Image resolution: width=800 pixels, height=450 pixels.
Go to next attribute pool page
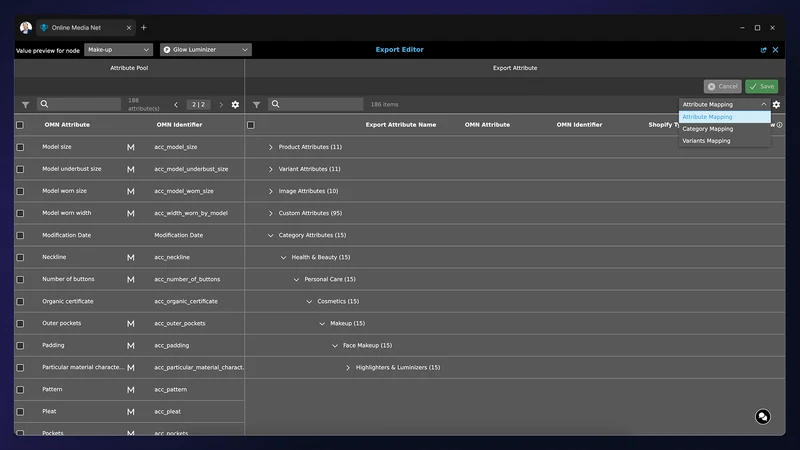click(x=221, y=105)
